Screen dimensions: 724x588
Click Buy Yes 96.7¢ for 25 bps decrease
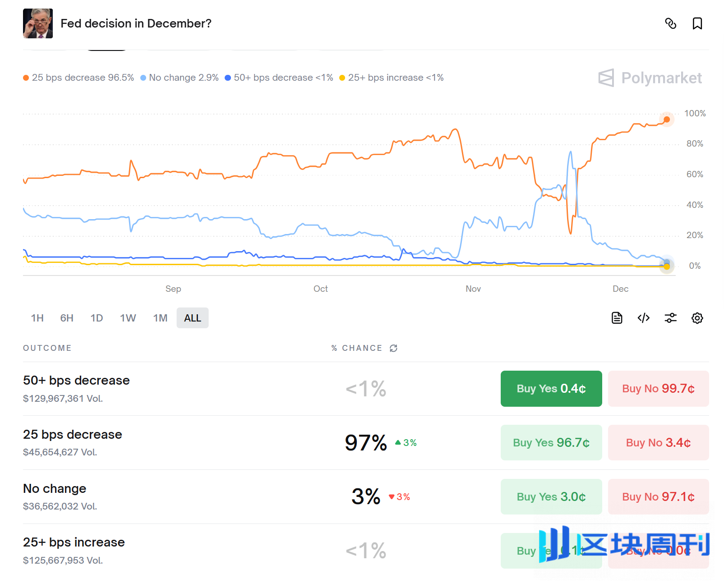551,442
